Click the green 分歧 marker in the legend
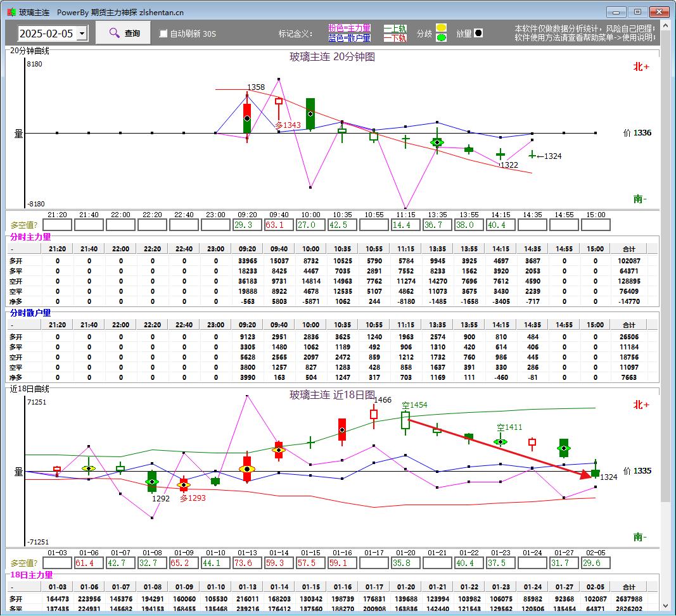Screen dimensions: 676x616 (441, 37)
